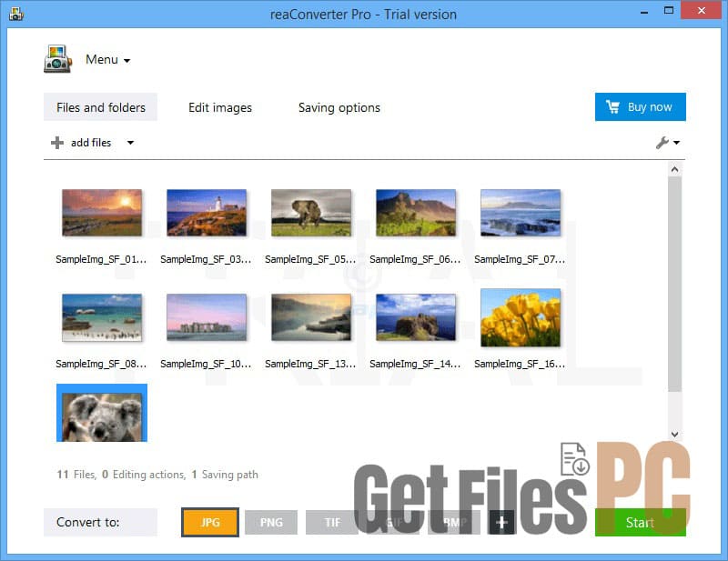Click the title bar application icon
This screenshot has width=728, height=561.
15,14
